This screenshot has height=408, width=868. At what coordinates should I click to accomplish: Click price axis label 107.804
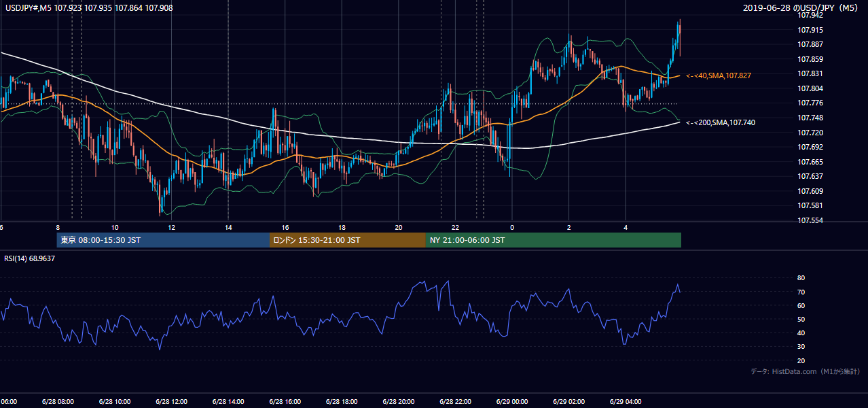tap(811, 88)
